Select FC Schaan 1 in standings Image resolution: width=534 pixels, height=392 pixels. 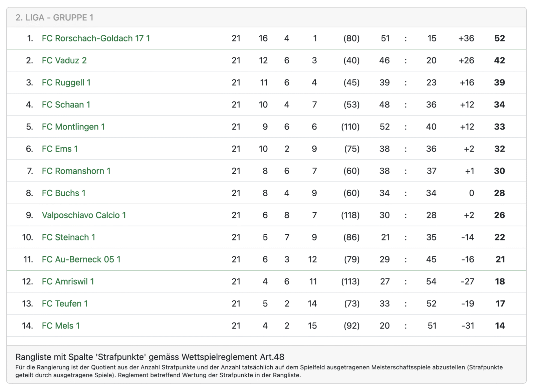click(x=66, y=105)
